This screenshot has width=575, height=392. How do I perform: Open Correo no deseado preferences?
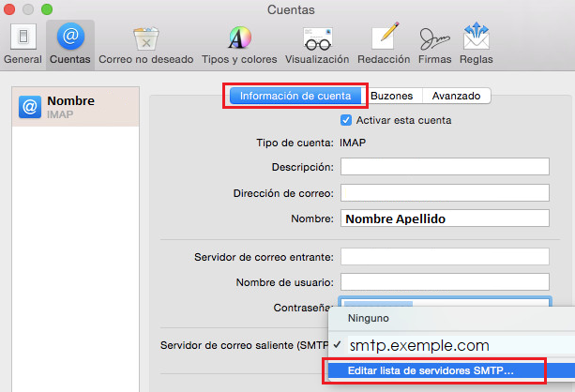pos(146,44)
